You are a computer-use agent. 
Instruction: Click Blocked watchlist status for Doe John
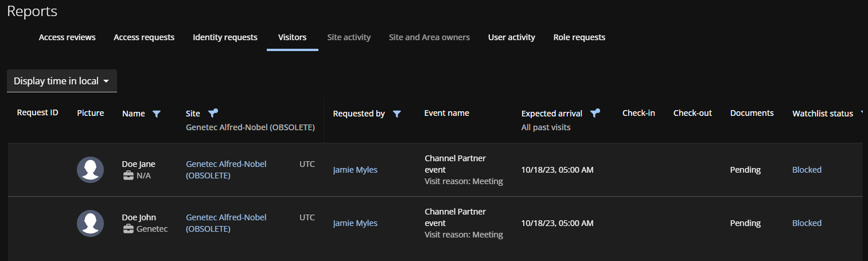tap(807, 223)
